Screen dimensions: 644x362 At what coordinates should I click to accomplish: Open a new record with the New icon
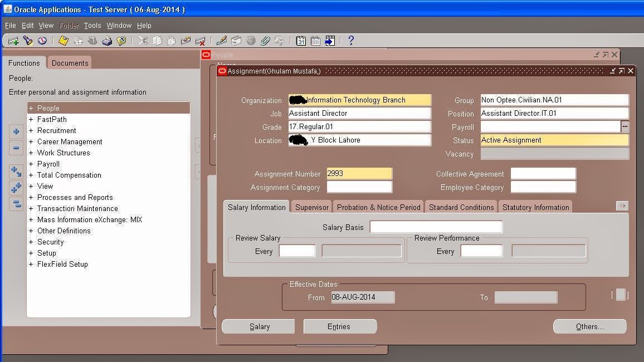pos(13,40)
